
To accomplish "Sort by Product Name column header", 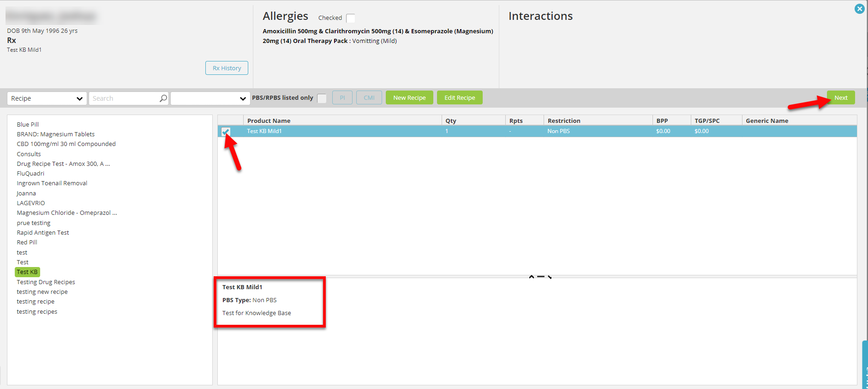I will [342, 121].
